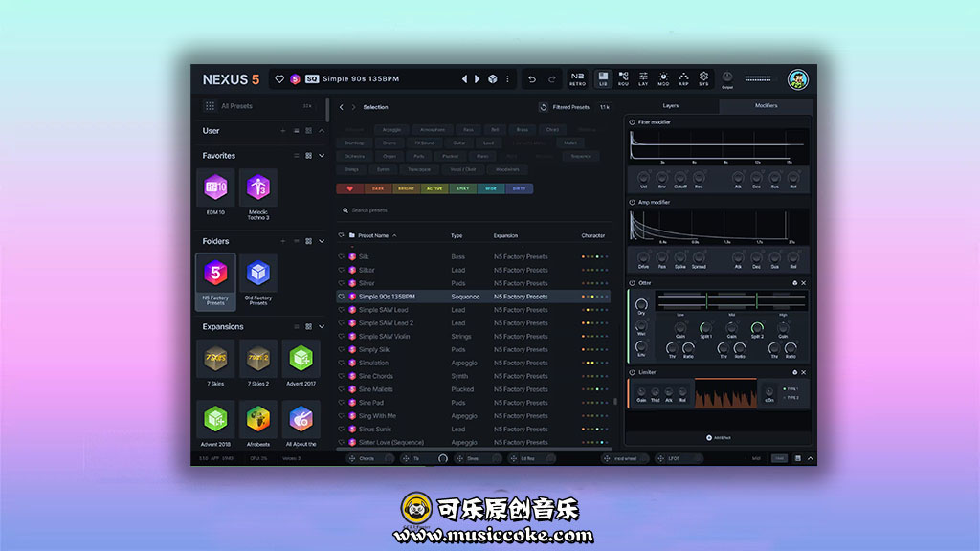Viewport: 980px width, 551px height.
Task: Add a new folder in Folders section
Action: [283, 241]
